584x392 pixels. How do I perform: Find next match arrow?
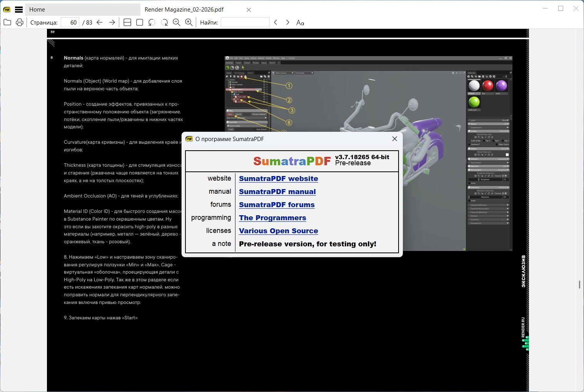[x=287, y=22]
